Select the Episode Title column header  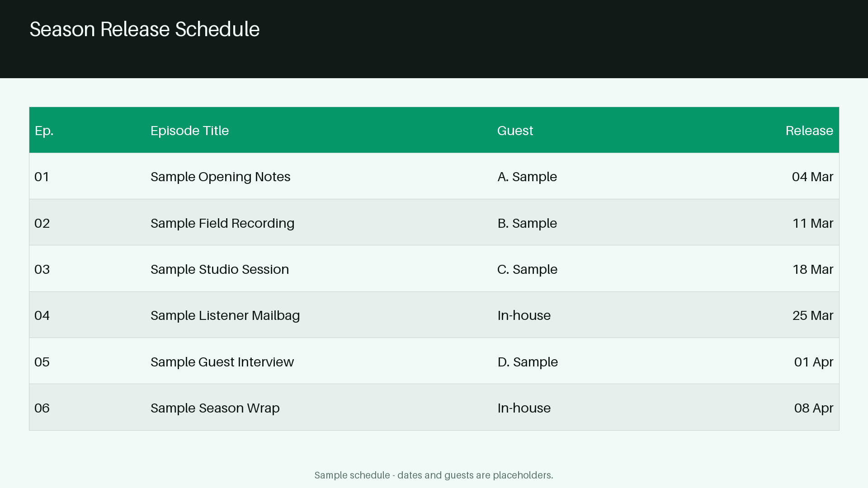click(x=189, y=131)
